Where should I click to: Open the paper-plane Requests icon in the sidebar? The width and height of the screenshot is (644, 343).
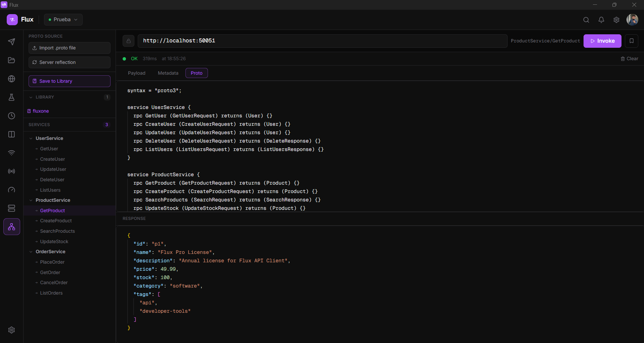11,42
